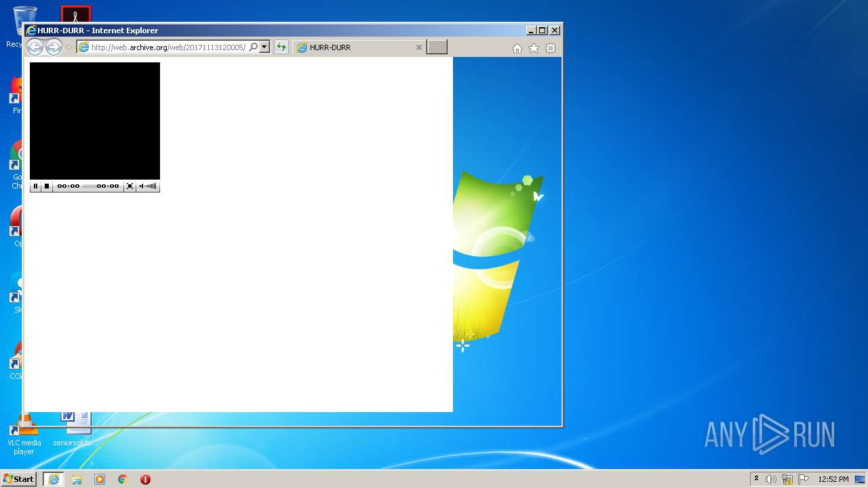
Task: Click the black video display area
Action: coord(95,121)
